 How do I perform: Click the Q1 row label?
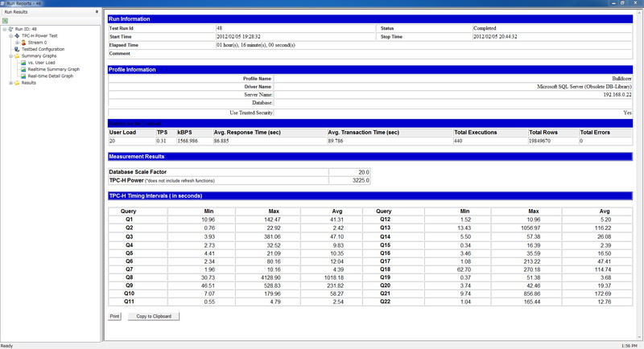coord(129,220)
